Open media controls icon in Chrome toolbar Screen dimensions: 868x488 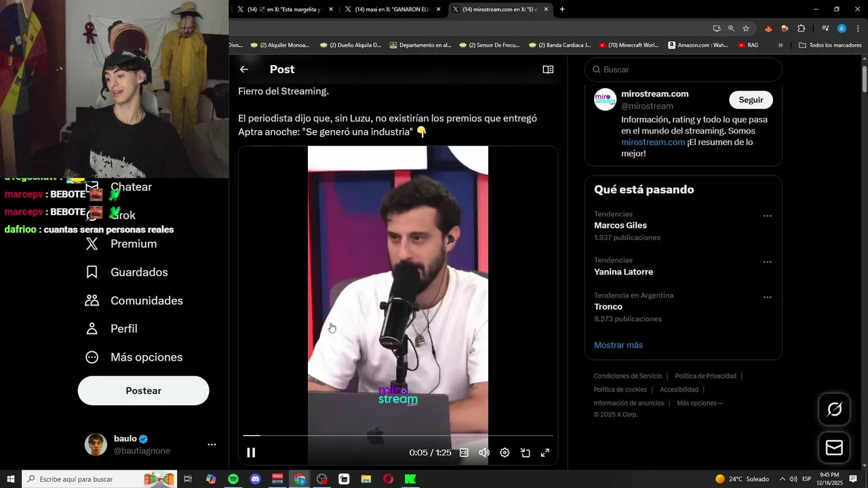pos(825,28)
